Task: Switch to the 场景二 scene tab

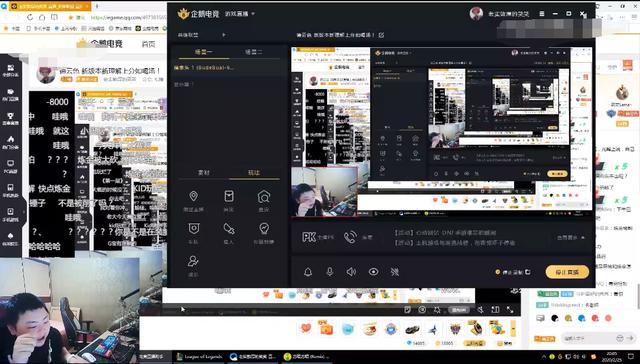Action: (253, 52)
